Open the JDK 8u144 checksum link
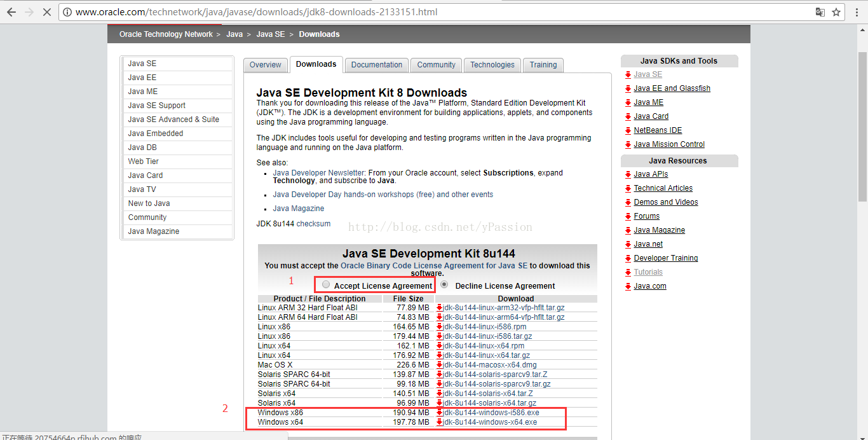 [313, 224]
